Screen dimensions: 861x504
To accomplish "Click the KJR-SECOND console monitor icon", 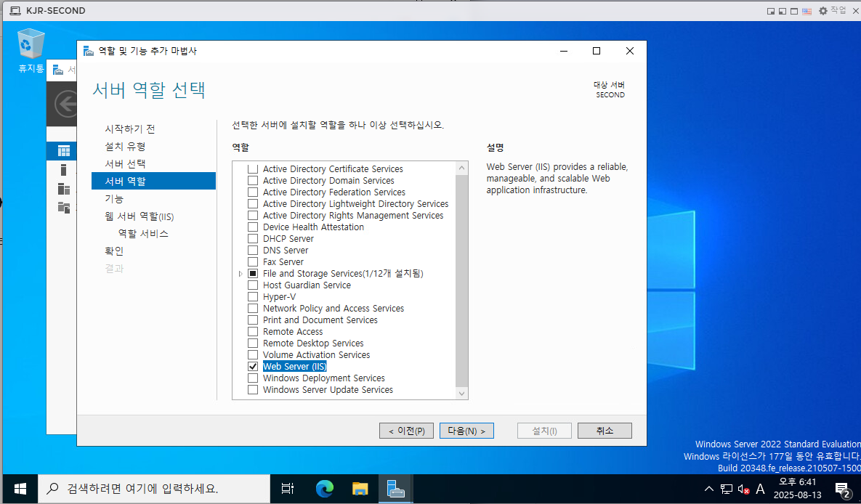I will pos(15,10).
